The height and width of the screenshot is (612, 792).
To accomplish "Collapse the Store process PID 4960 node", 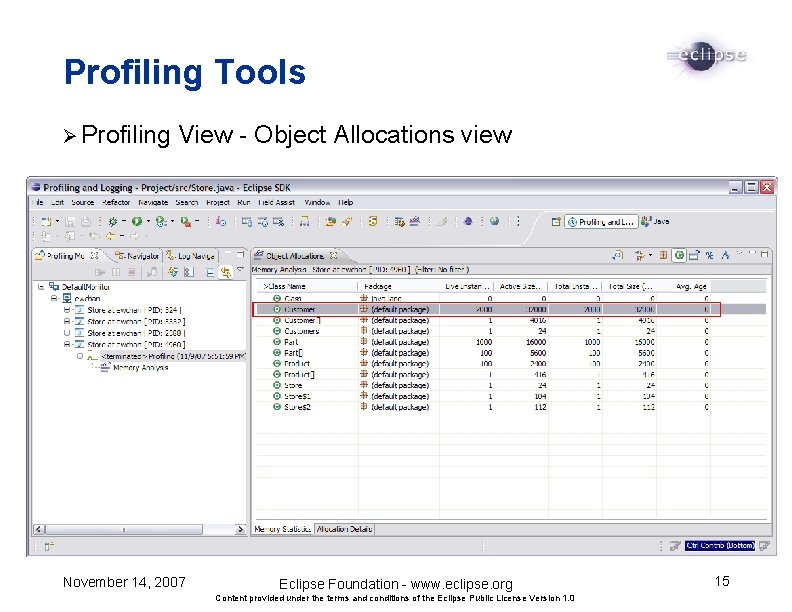I will (x=67, y=344).
